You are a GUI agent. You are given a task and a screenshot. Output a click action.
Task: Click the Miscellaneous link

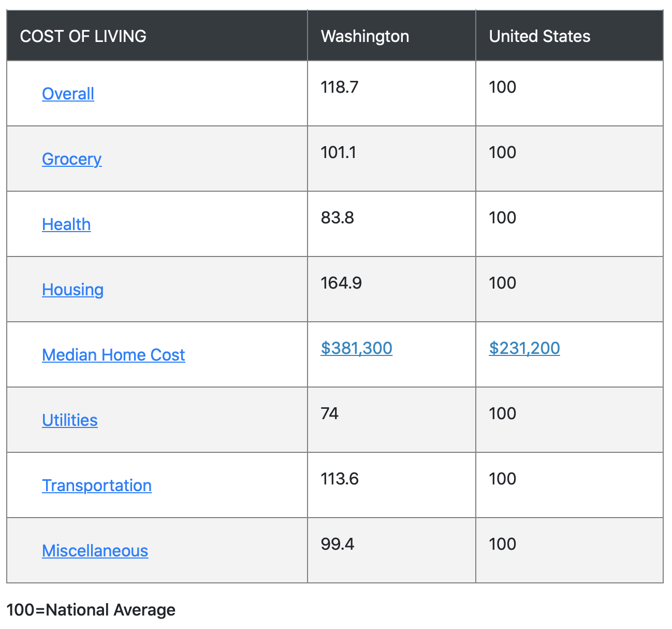tap(95, 551)
